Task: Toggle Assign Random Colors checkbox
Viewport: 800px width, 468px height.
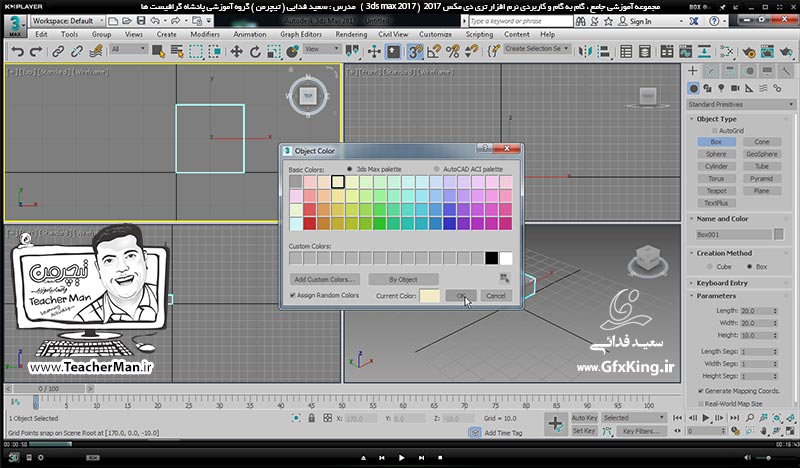Action: coord(293,295)
